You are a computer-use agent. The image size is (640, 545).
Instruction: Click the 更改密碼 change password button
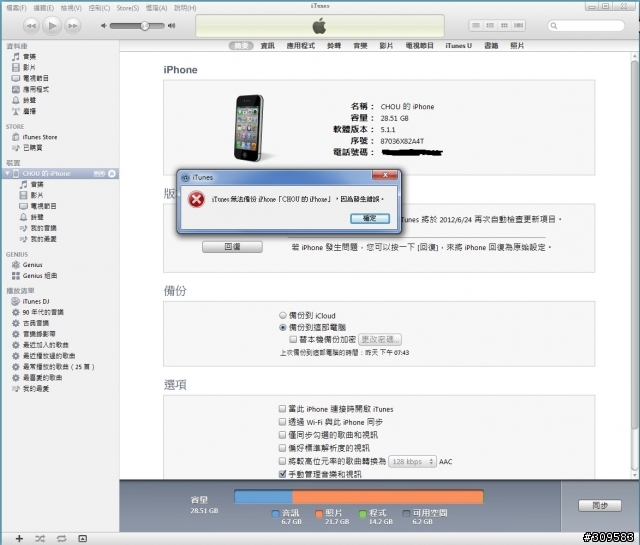coord(380,339)
